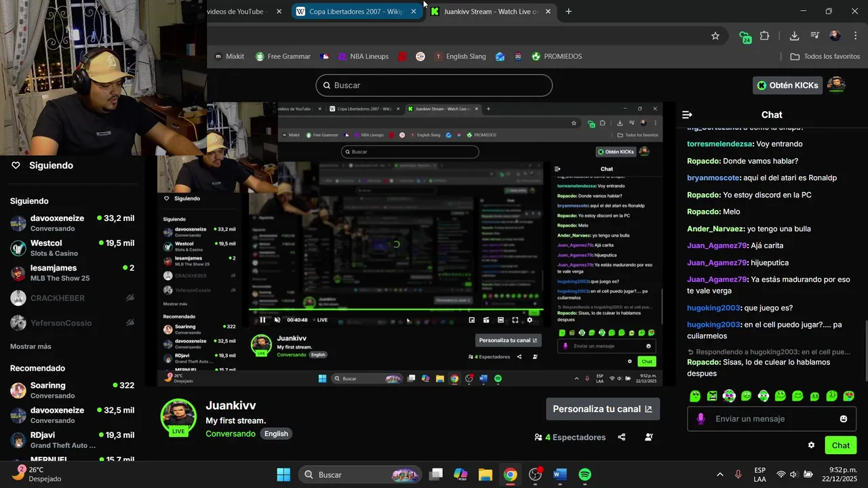Bookmark this page with star icon

[715, 36]
